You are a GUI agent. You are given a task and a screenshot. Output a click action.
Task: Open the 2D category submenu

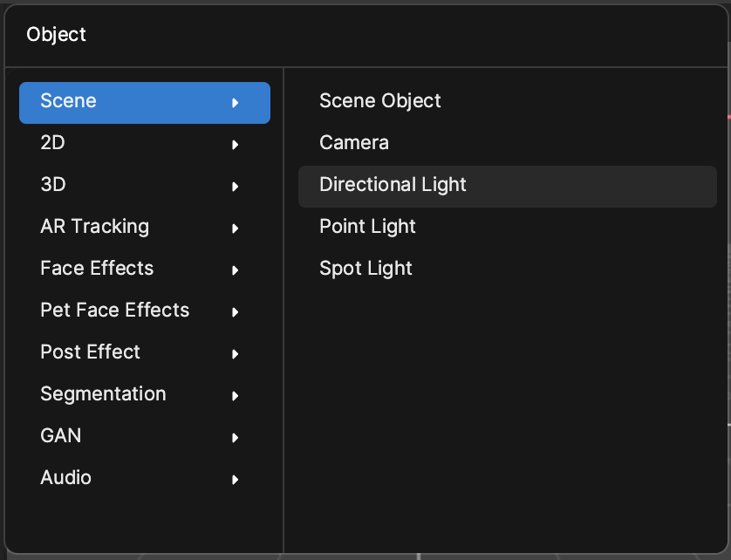click(x=145, y=145)
